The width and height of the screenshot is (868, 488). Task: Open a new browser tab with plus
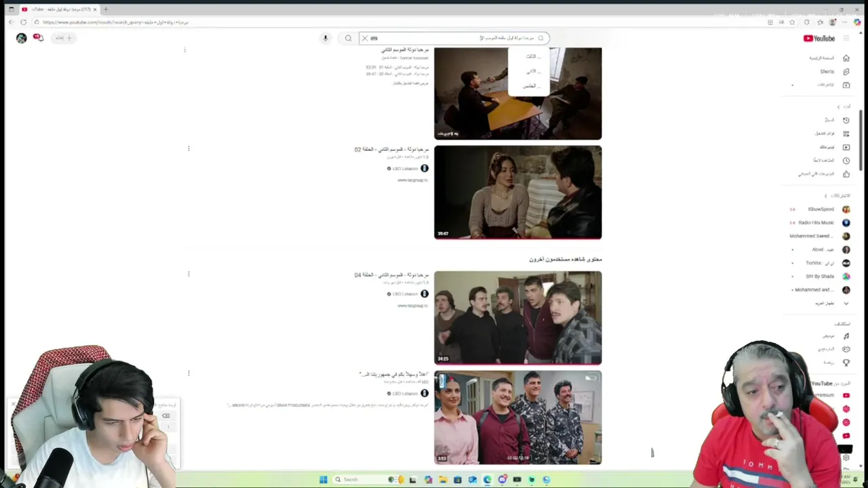tap(105, 9)
